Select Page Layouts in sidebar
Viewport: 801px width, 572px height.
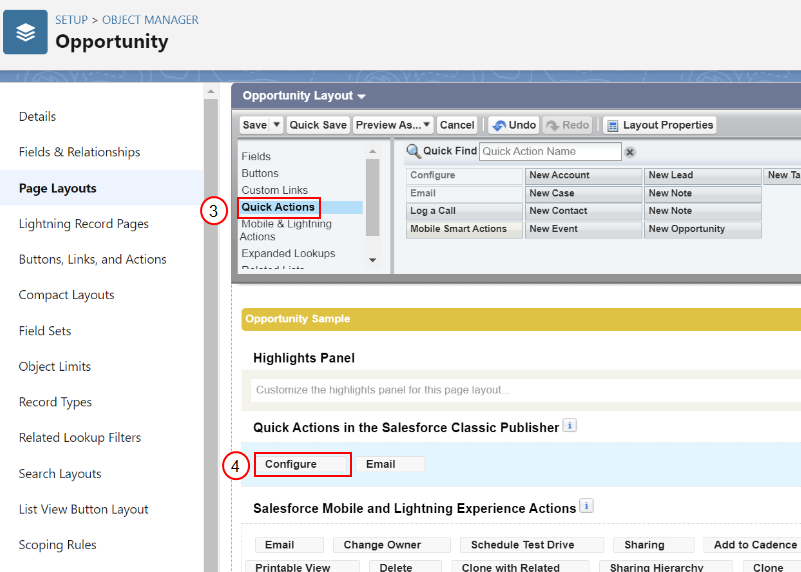click(x=58, y=188)
